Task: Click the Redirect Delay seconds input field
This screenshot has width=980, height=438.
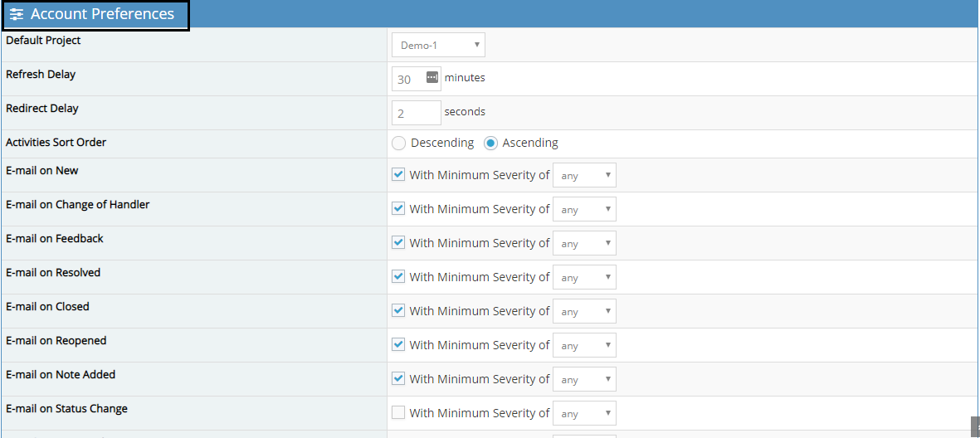Action: (416, 113)
